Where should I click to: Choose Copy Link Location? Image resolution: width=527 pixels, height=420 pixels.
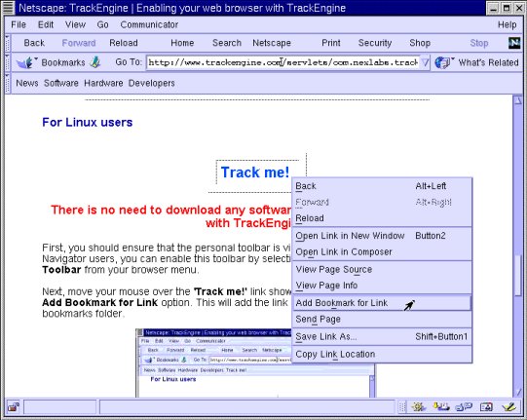(x=382, y=354)
